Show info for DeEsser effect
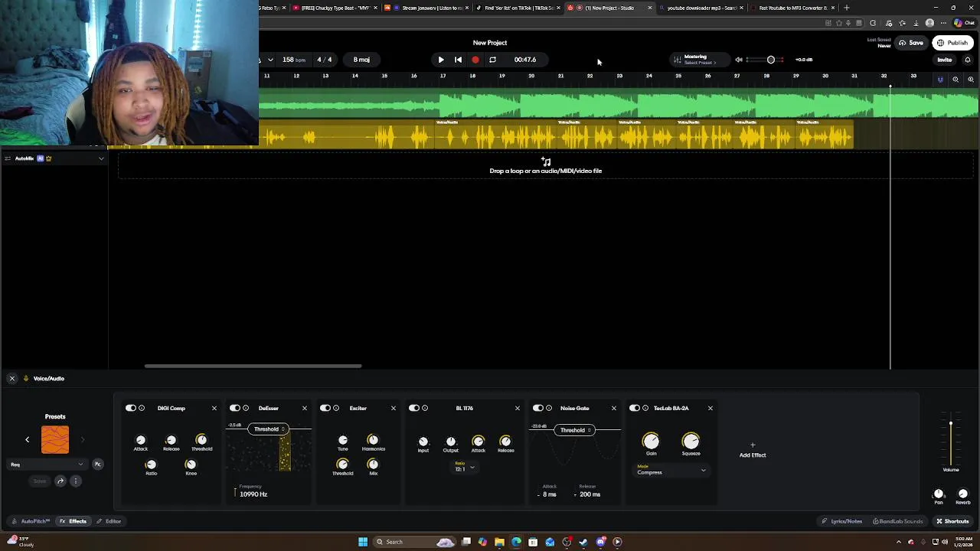This screenshot has height=551, width=980. [x=246, y=408]
